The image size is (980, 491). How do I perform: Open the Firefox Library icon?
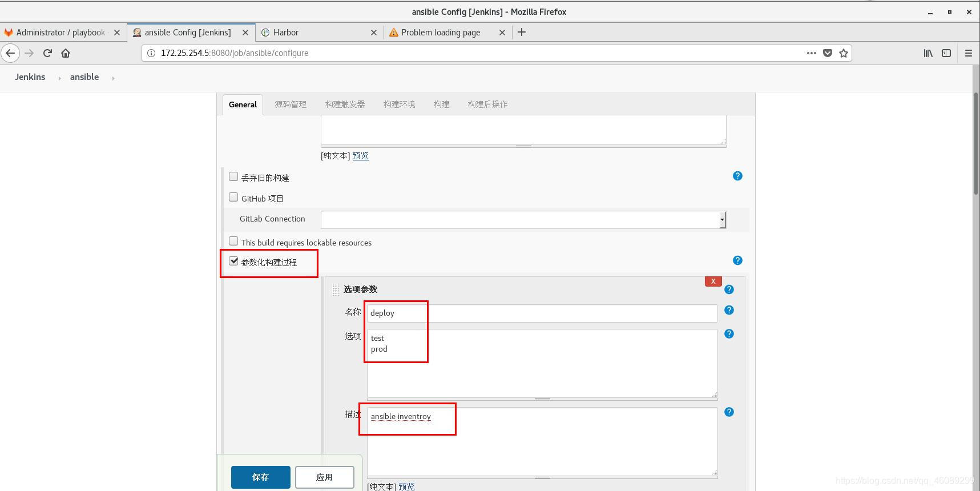click(x=928, y=53)
